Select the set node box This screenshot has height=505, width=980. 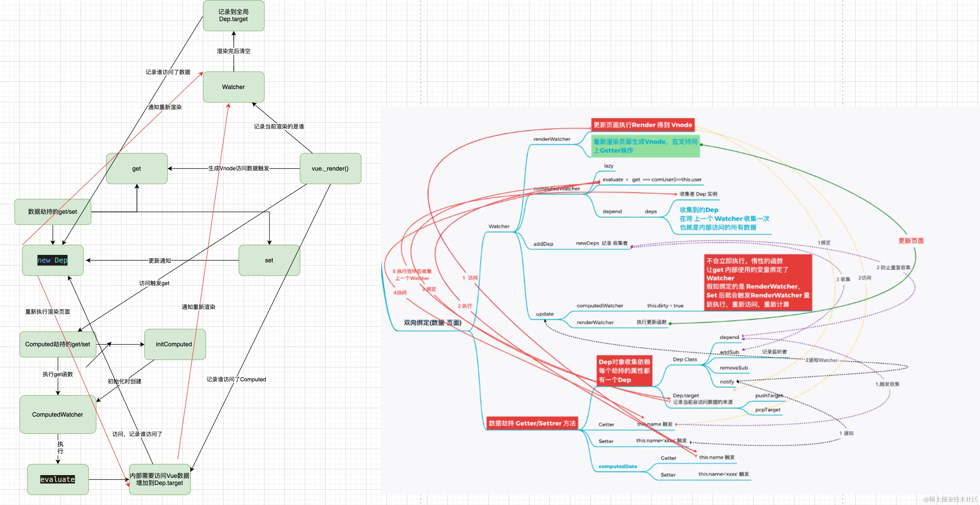tap(269, 260)
